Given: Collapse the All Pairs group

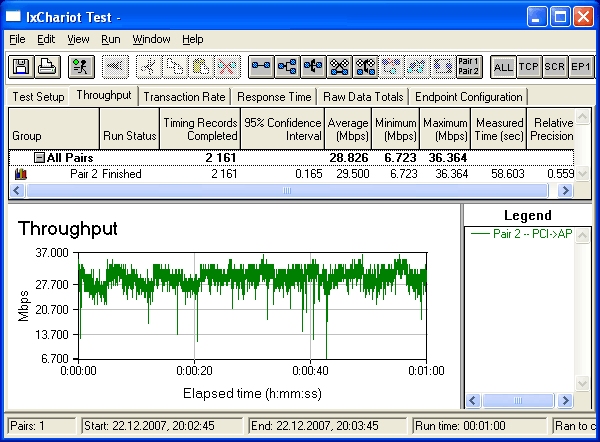Looking at the screenshot, I should (39, 157).
